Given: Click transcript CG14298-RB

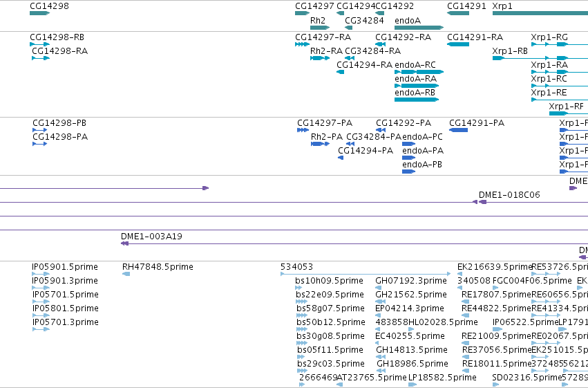Looking at the screenshot, I should [40, 44].
